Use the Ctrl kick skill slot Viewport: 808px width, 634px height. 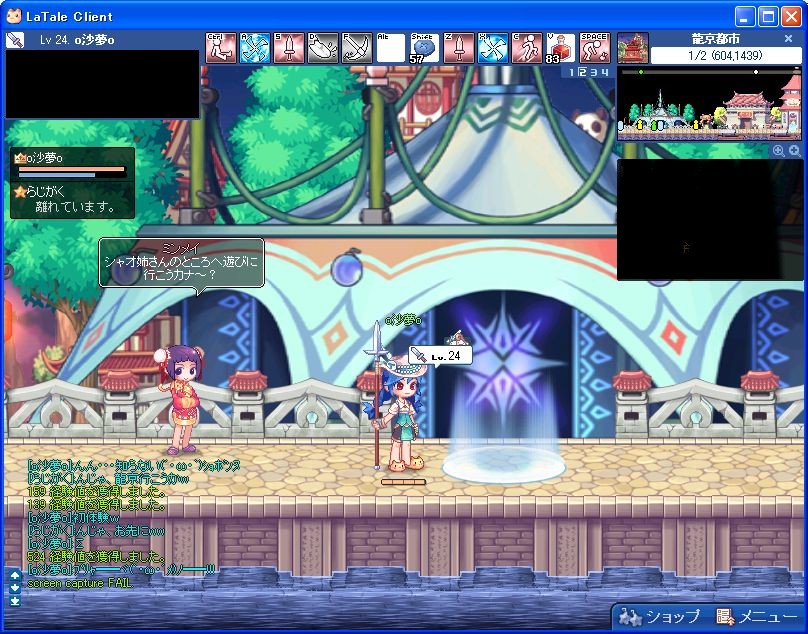pyautogui.click(x=221, y=48)
